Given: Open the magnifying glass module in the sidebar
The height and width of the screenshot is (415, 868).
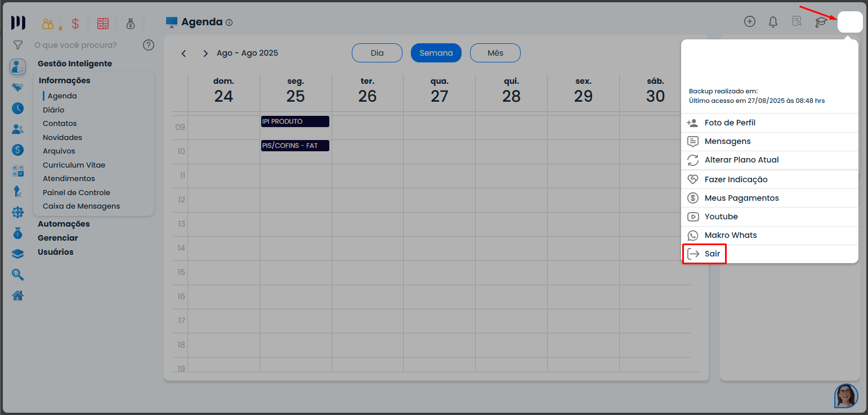Looking at the screenshot, I should [17, 274].
